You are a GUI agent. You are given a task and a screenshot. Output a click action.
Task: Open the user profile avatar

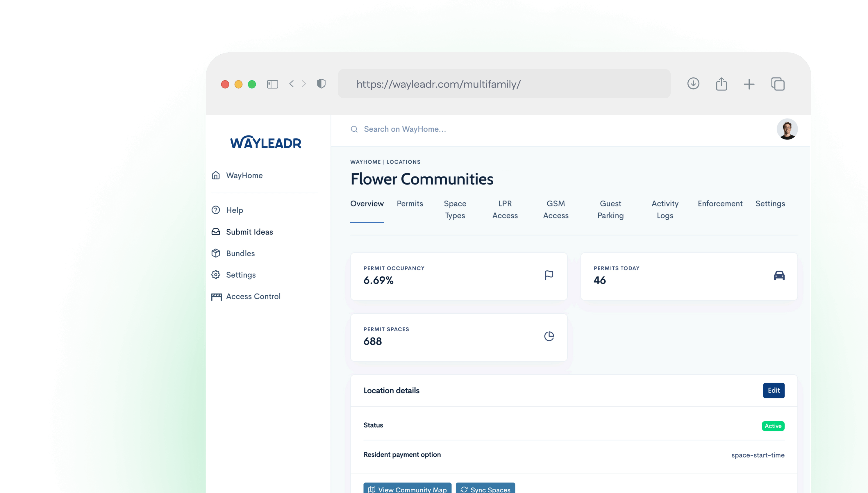point(787,129)
